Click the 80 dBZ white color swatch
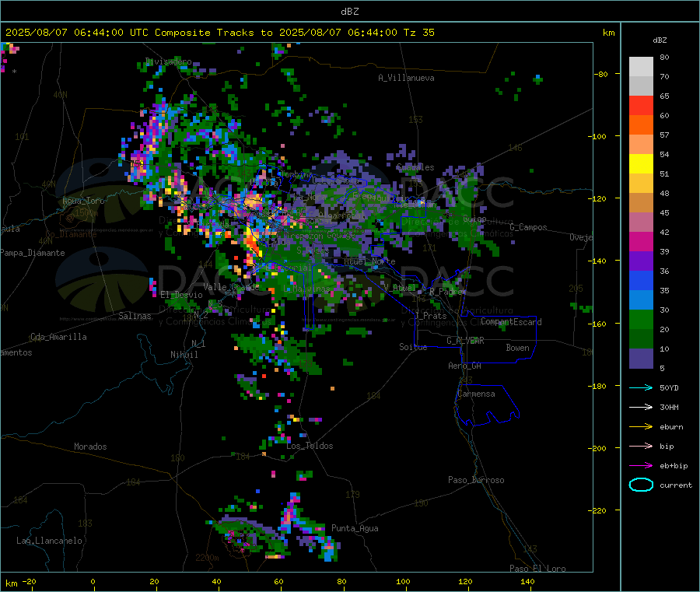 [x=641, y=67]
